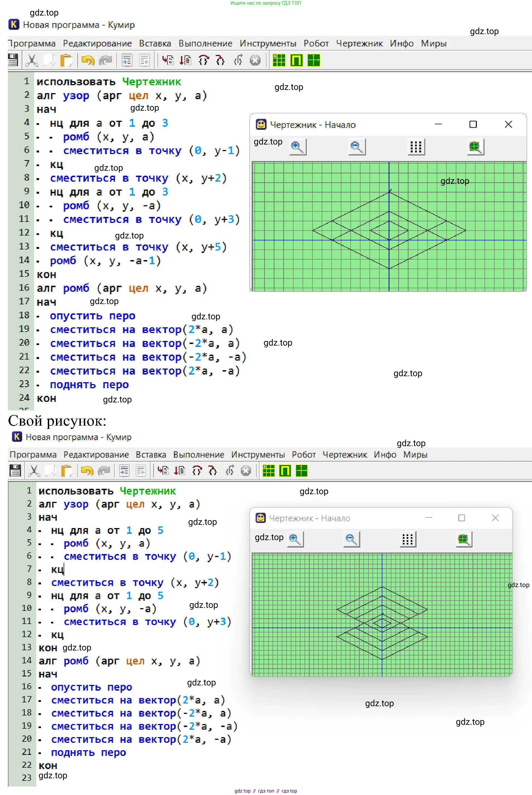Click the Paste clipboard icon in upper toolbar
Image resolution: width=532 pixels, height=795 pixels.
point(66,60)
